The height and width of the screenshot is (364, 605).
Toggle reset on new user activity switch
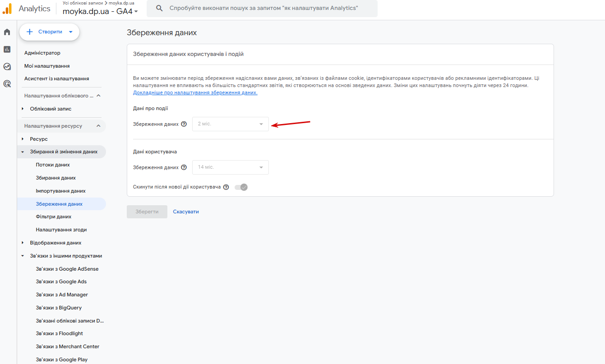pos(241,187)
